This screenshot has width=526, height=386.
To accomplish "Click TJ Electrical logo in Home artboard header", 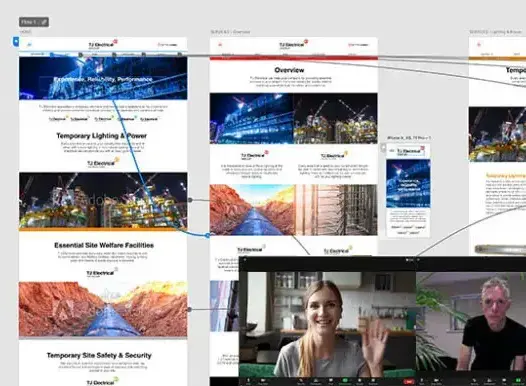I will coord(102,45).
